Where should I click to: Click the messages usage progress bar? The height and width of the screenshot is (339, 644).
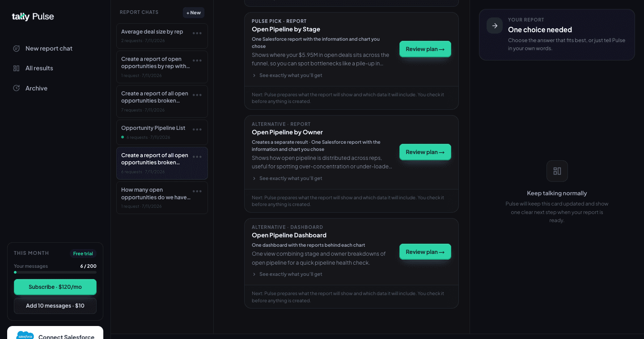55,272
